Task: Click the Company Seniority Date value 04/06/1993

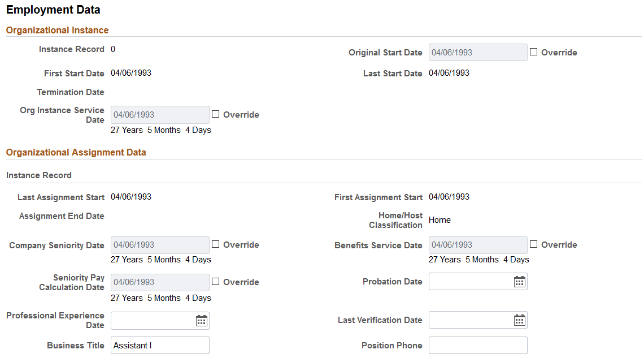Action: tap(160, 244)
